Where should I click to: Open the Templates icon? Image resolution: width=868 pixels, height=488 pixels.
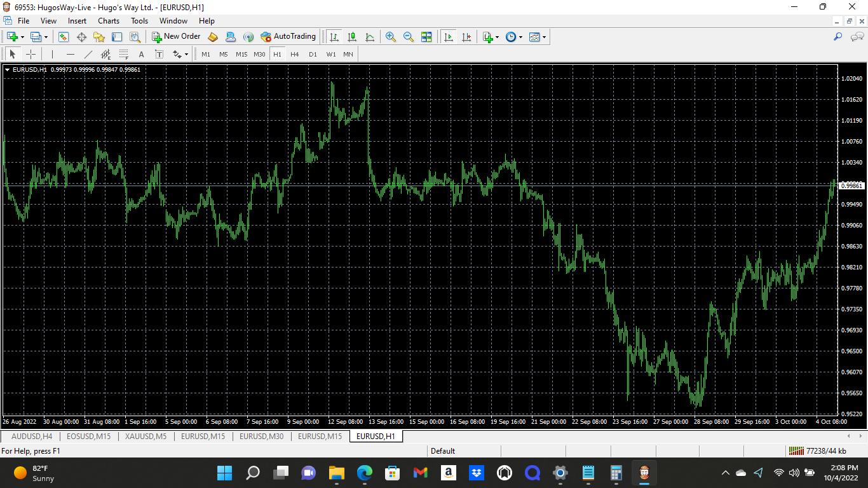(534, 37)
